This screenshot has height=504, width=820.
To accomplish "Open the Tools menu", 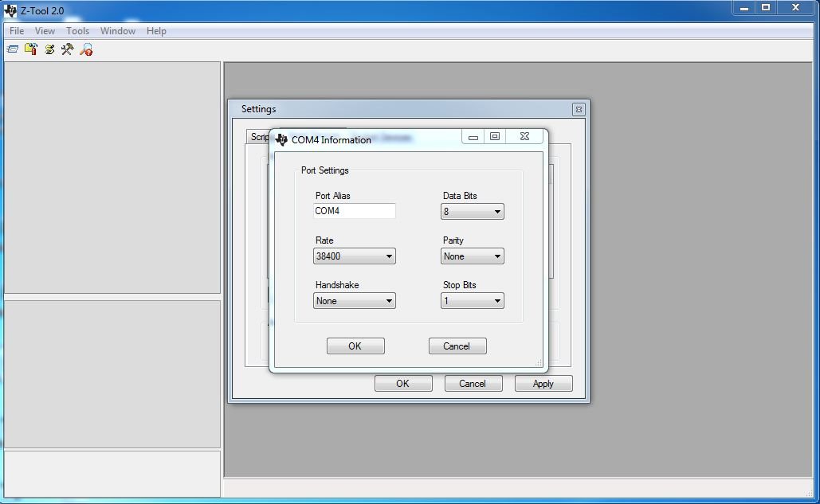I will [77, 31].
